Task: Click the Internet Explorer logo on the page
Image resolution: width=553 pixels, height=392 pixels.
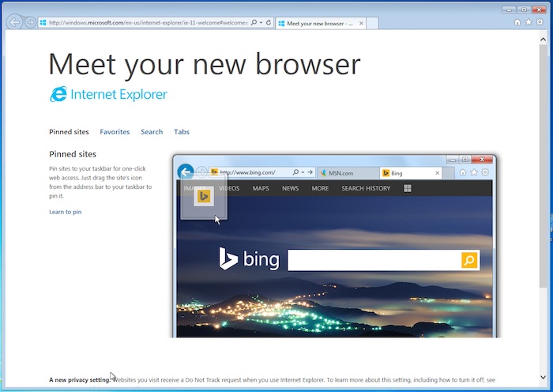Action: [x=108, y=95]
